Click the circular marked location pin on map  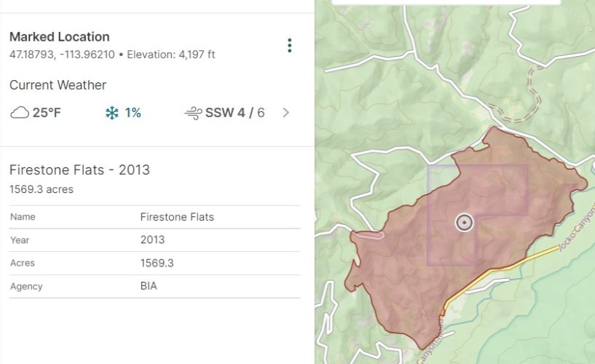pos(464,223)
